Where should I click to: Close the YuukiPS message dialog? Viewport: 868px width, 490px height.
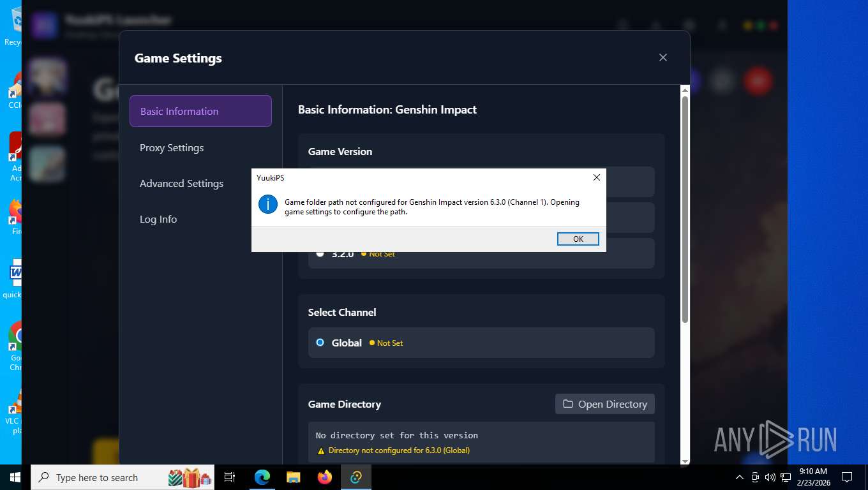pyautogui.click(x=597, y=177)
